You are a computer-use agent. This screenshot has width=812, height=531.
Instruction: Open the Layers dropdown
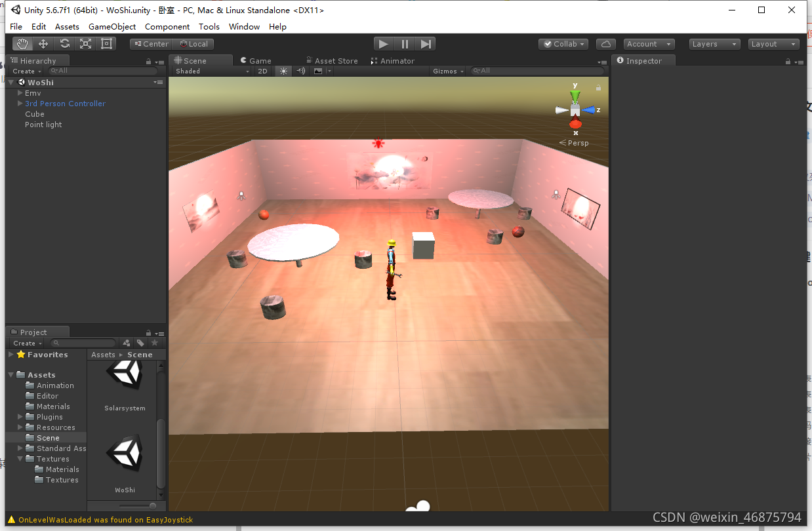click(x=714, y=44)
